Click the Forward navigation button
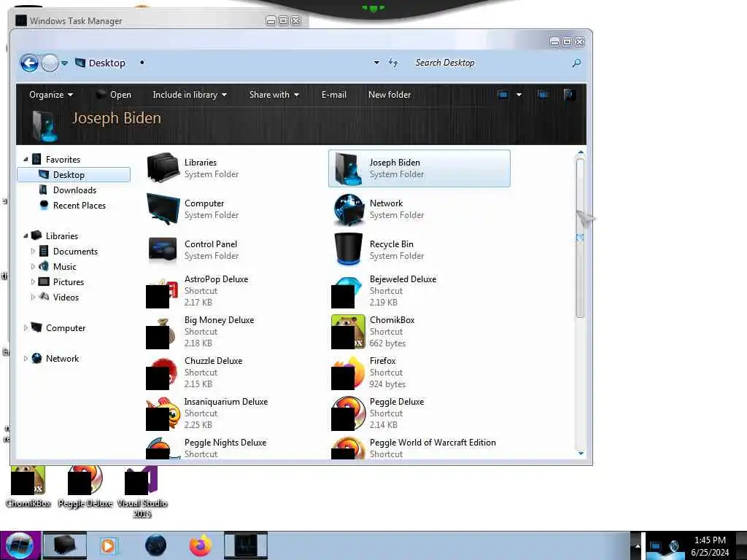This screenshot has width=747, height=560. [50, 63]
